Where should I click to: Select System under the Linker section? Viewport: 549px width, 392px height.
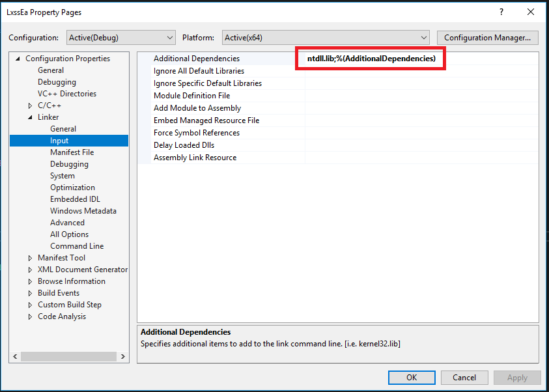tap(63, 175)
